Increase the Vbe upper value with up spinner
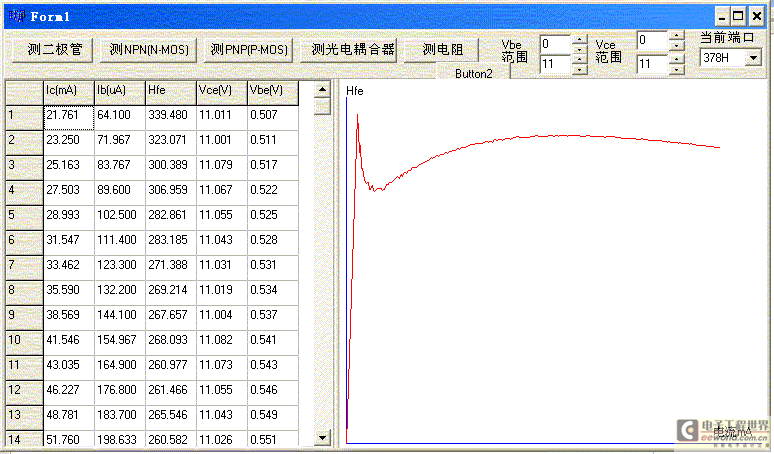The image size is (774, 454). coord(580,60)
